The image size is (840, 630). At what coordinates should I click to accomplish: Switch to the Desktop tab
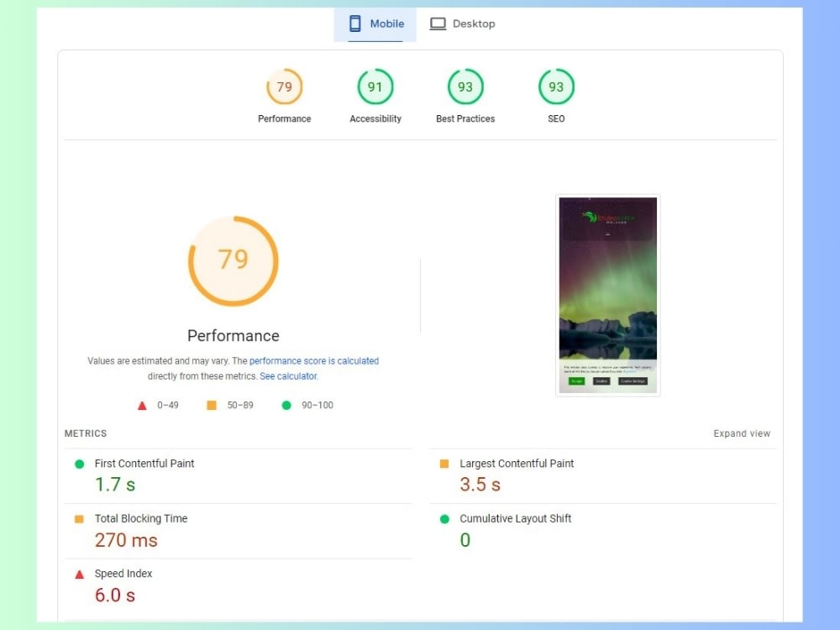point(463,24)
